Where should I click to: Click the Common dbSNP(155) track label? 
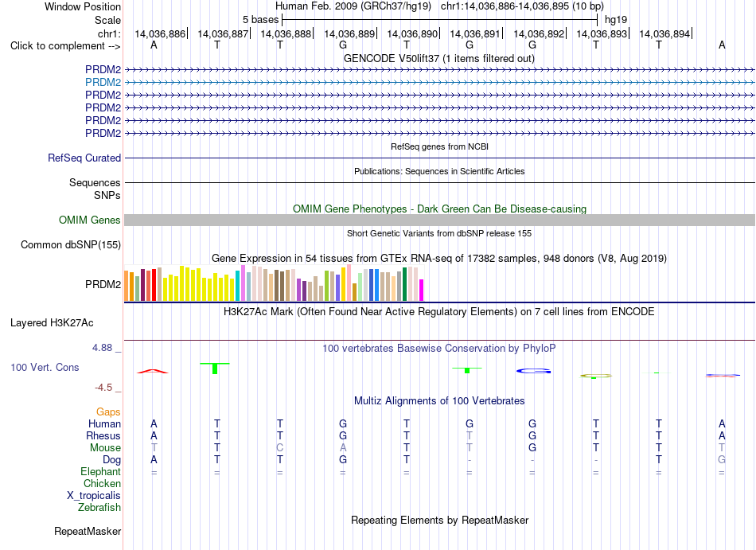point(71,245)
